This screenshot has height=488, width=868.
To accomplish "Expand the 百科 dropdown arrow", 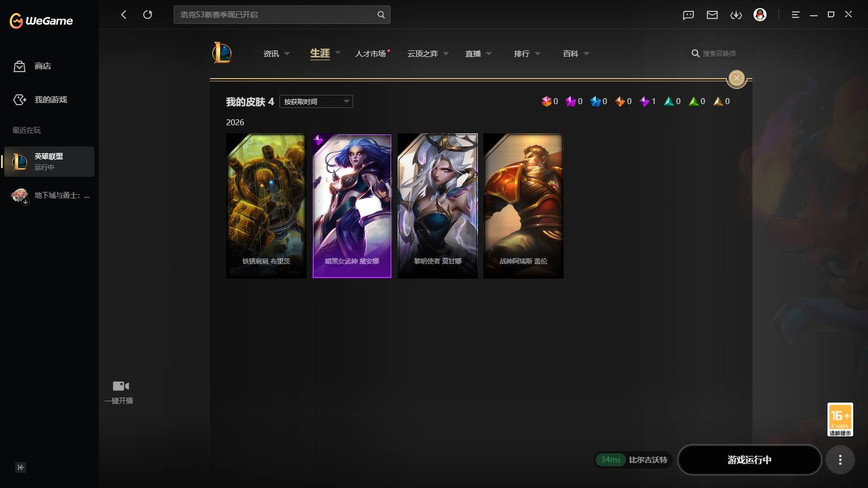I will [586, 54].
